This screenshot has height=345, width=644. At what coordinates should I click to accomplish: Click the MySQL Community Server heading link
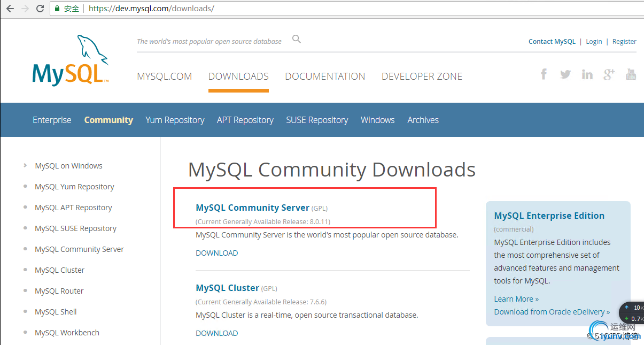(x=252, y=208)
